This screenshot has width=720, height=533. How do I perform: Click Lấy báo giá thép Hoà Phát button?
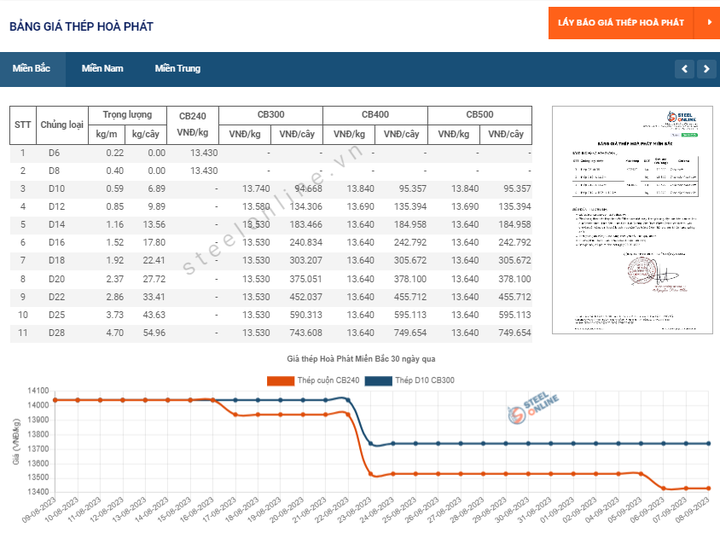(x=621, y=22)
